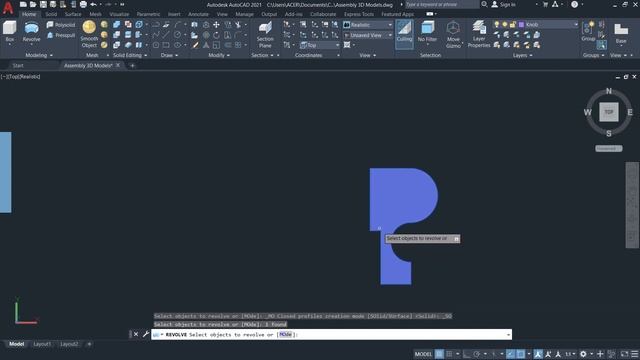
Task: Open the No Filter selection filter
Action: tap(427, 32)
